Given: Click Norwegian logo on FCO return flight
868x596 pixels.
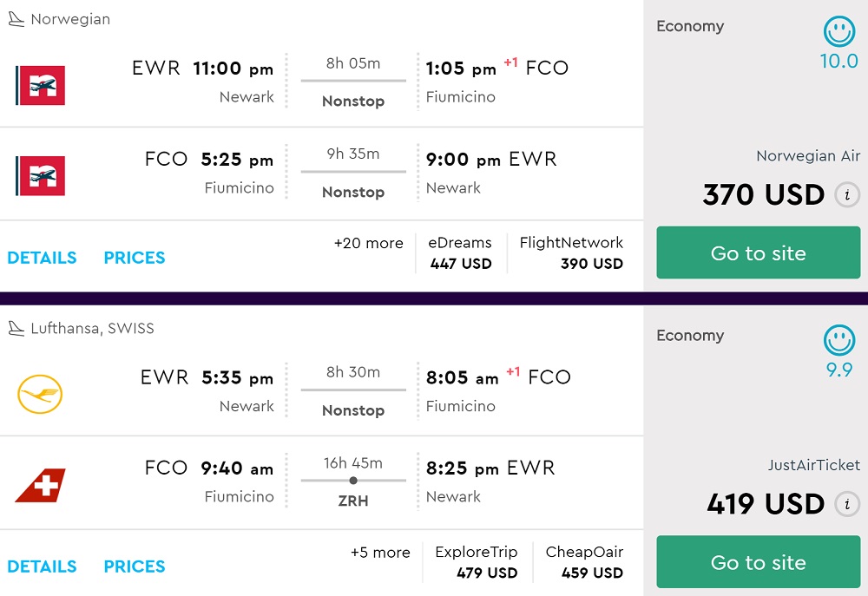Looking at the screenshot, I should [41, 175].
